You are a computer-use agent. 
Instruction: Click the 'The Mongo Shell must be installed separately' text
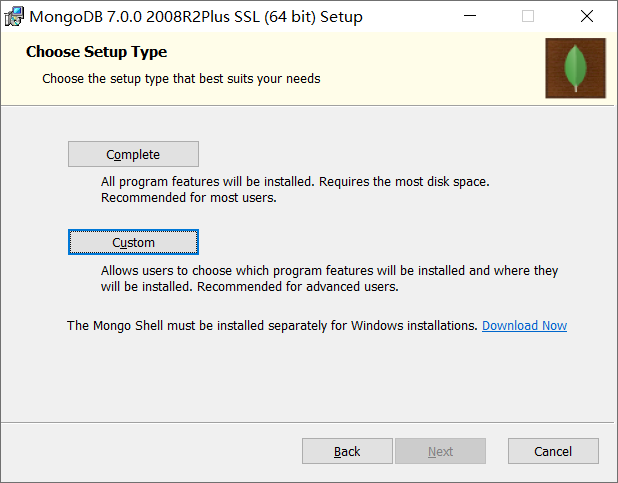click(272, 326)
